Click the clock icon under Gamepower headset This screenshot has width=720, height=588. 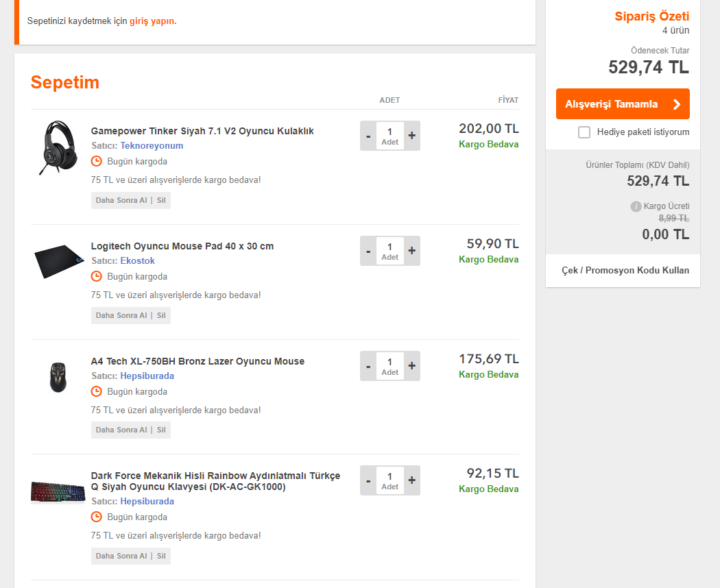point(97,161)
